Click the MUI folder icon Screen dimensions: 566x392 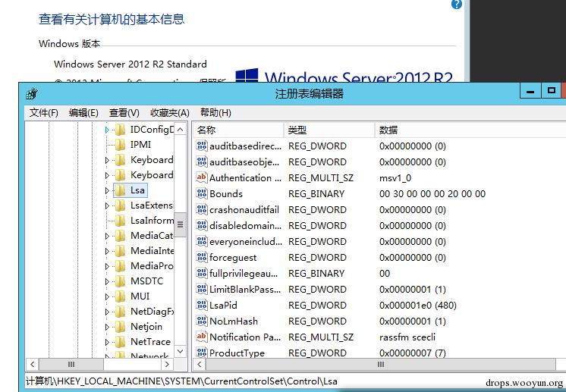120,296
